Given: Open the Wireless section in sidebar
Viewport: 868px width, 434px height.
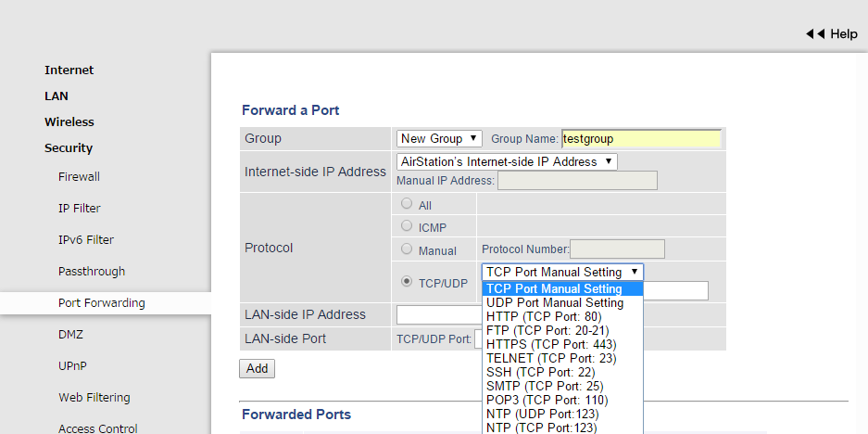Looking at the screenshot, I should (x=69, y=121).
